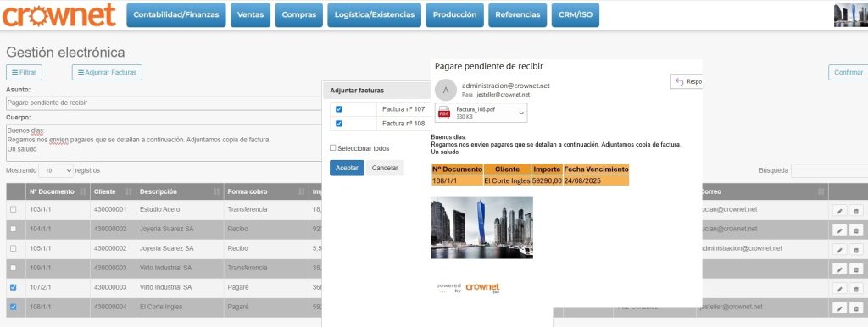Open the Factura_108.pdf attachment icon
This screenshot has width=868, height=327.
pyautogui.click(x=444, y=113)
